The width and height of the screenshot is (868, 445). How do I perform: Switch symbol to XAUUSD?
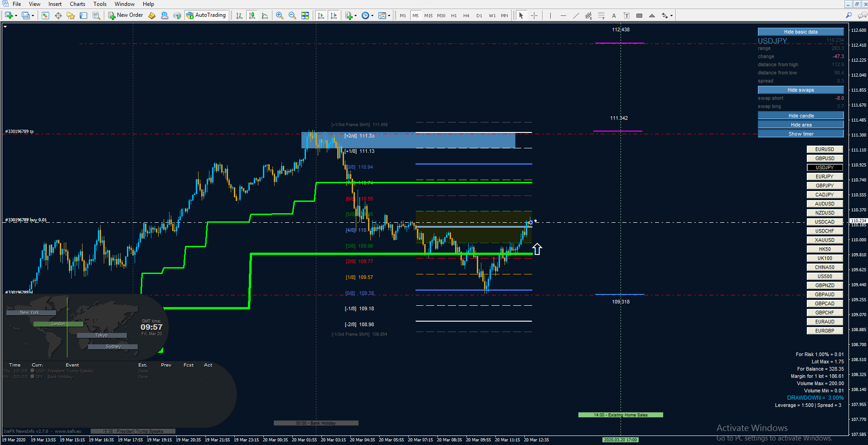[824, 240]
